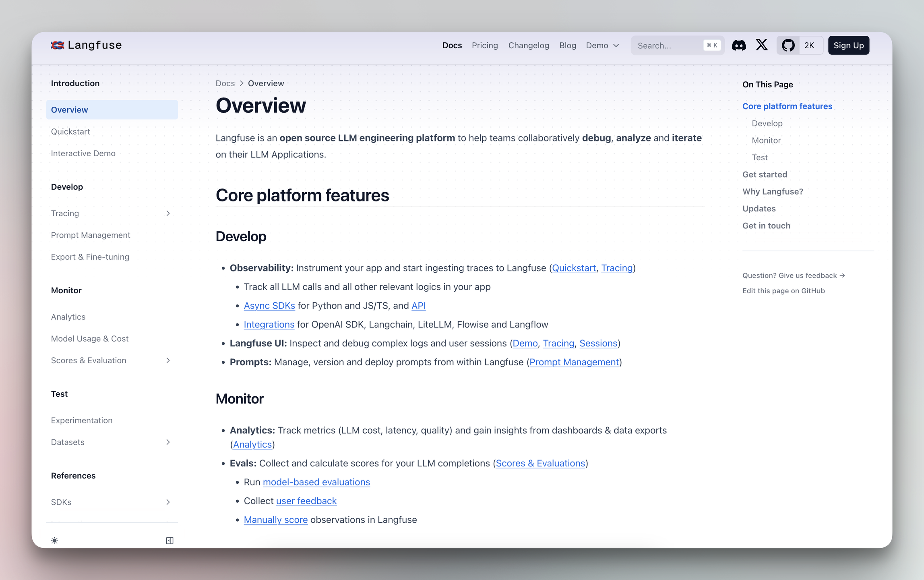This screenshot has width=924, height=580.
Task: Open the Demo dropdown menu
Action: (602, 45)
